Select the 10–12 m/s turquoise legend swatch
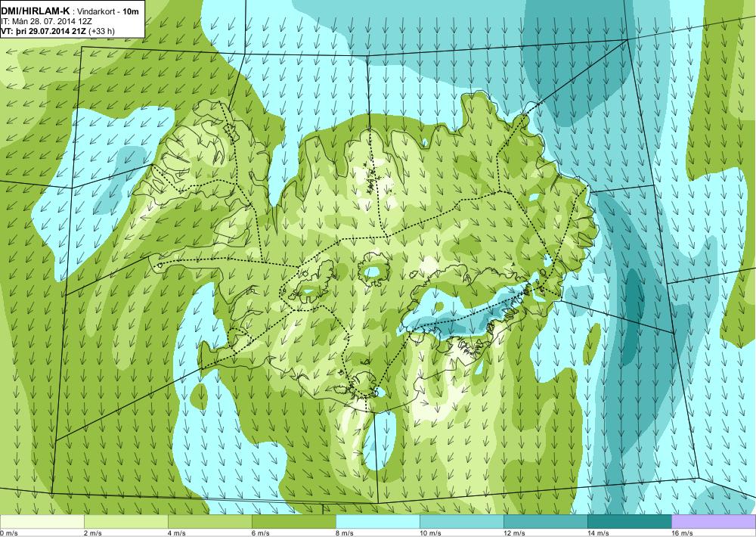The height and width of the screenshot is (537, 756). (x=461, y=521)
